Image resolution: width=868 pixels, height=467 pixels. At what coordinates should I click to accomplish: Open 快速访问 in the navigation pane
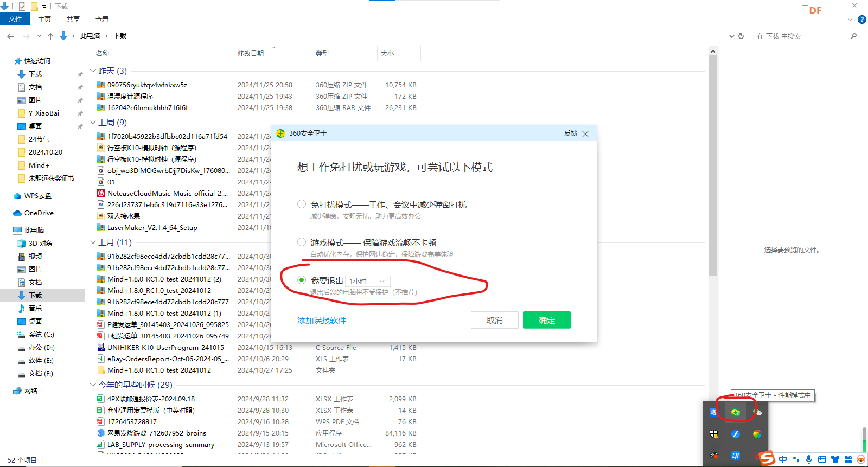coord(37,61)
